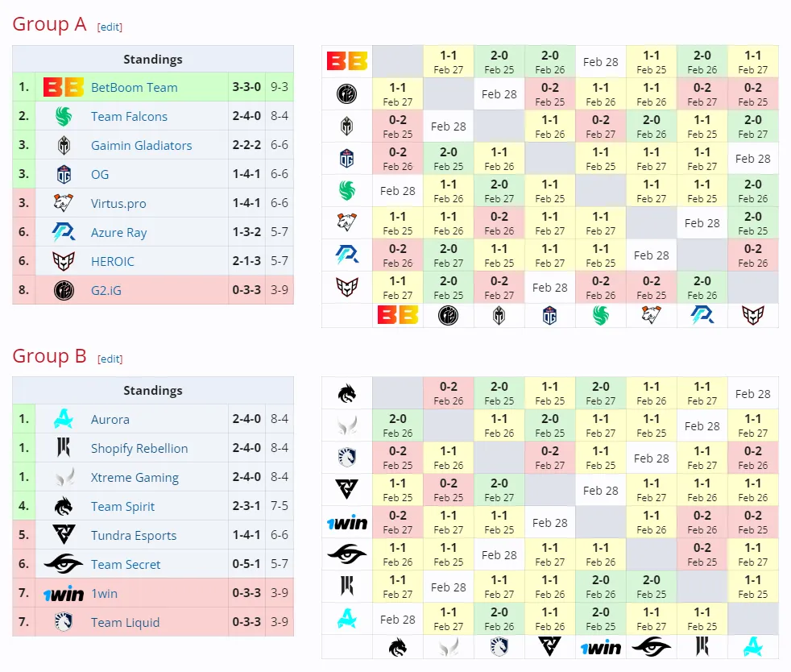
Task: Click Gaimin Gladiators logo in standings
Action: tap(64, 145)
